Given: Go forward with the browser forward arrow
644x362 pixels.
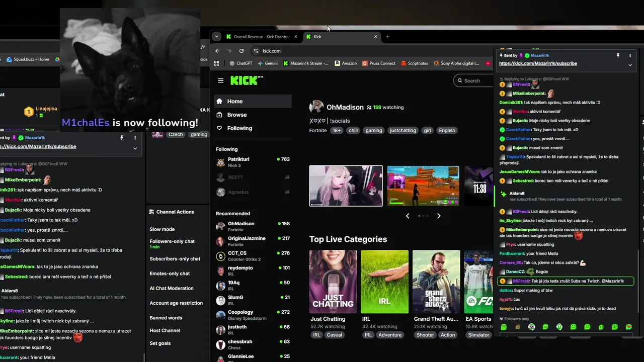Looking at the screenshot, I should 229,51.
